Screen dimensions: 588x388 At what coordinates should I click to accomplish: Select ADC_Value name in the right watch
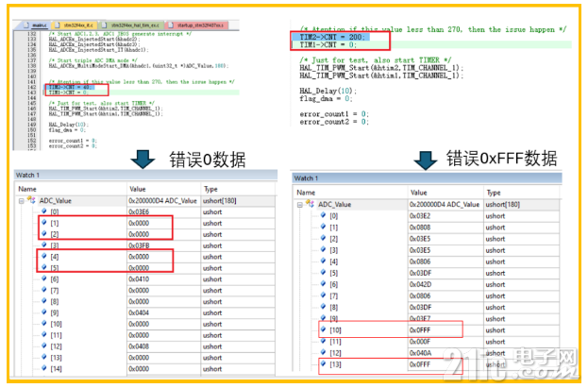pyautogui.click(x=334, y=205)
